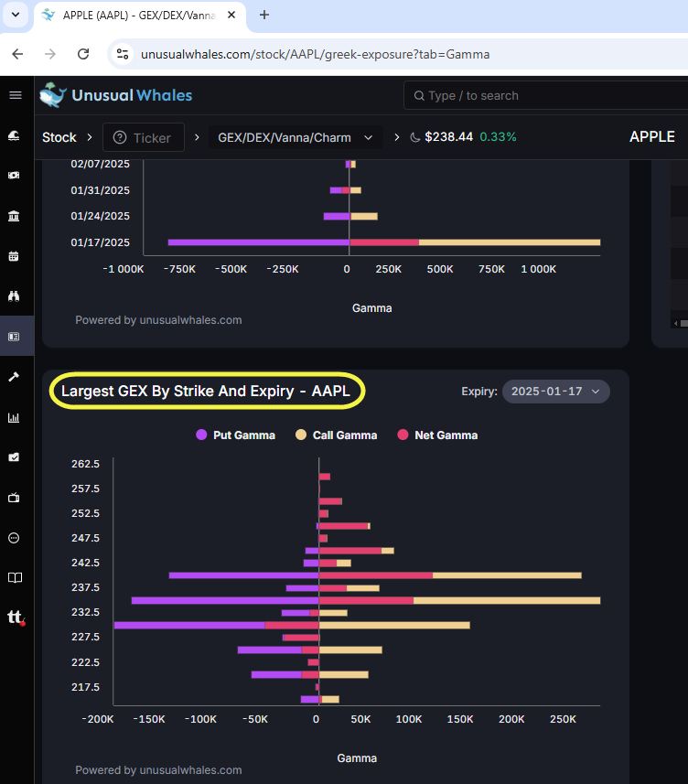Open the Expiry 2025-01-17 dropdown

tap(556, 391)
